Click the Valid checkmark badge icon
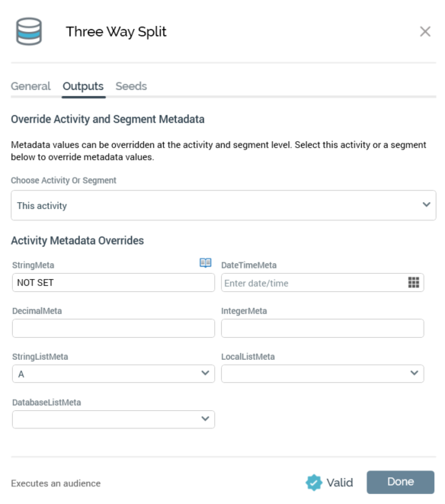 (314, 483)
